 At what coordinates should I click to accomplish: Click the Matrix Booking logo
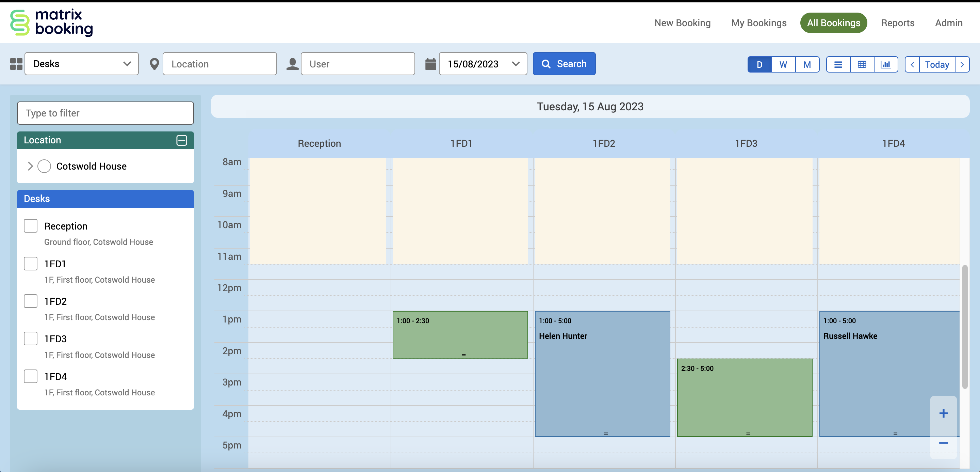click(51, 23)
